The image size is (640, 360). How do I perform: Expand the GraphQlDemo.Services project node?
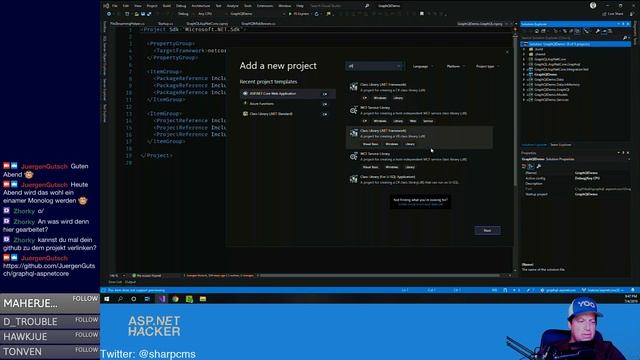point(524,100)
